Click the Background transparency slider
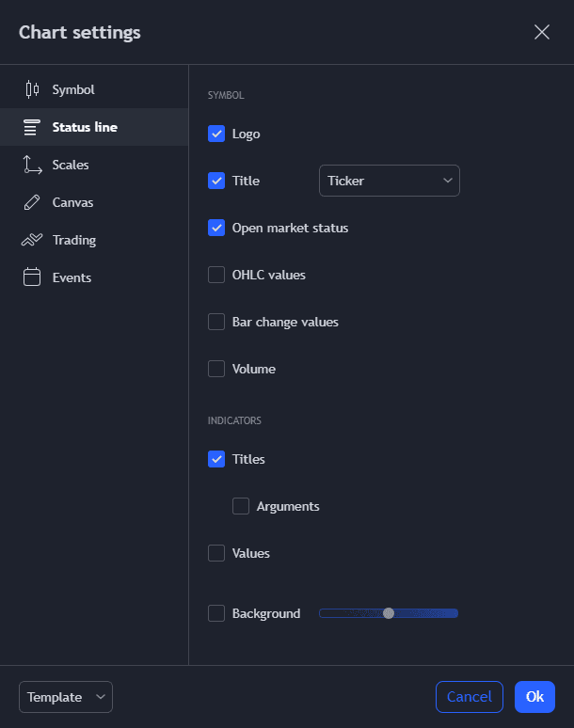 tap(389, 613)
